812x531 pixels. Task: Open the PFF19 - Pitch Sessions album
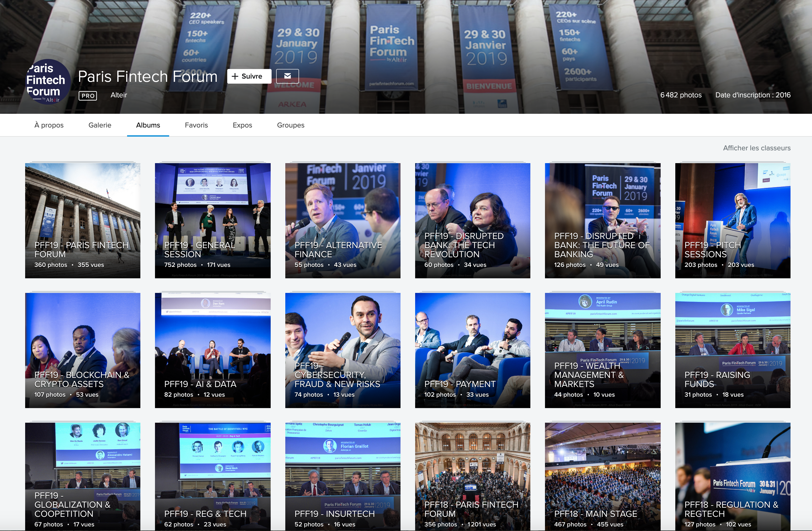pos(732,220)
